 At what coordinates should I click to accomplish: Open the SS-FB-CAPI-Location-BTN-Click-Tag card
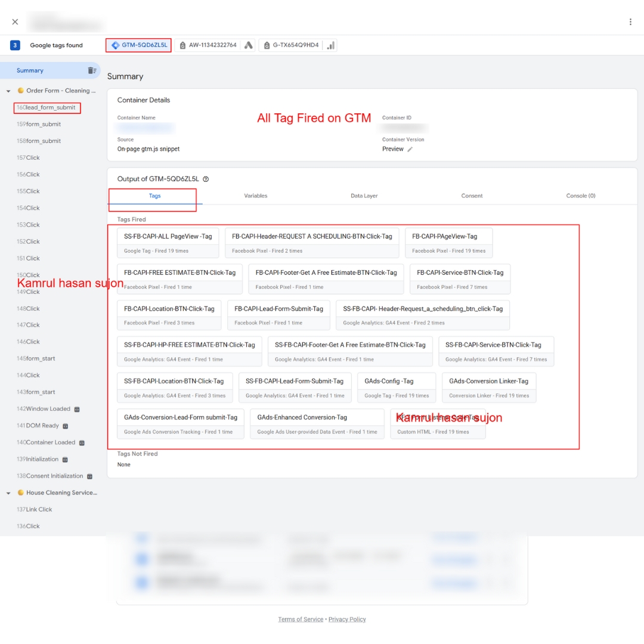[175, 388]
